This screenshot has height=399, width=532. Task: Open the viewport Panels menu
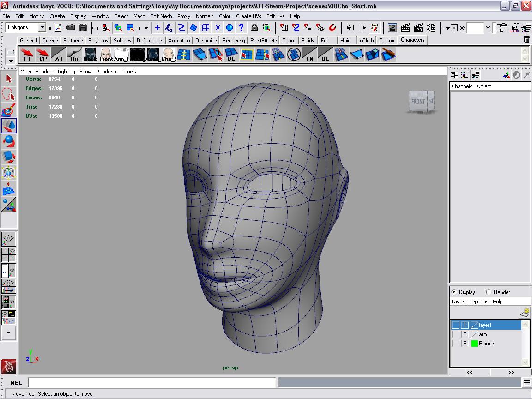click(128, 72)
